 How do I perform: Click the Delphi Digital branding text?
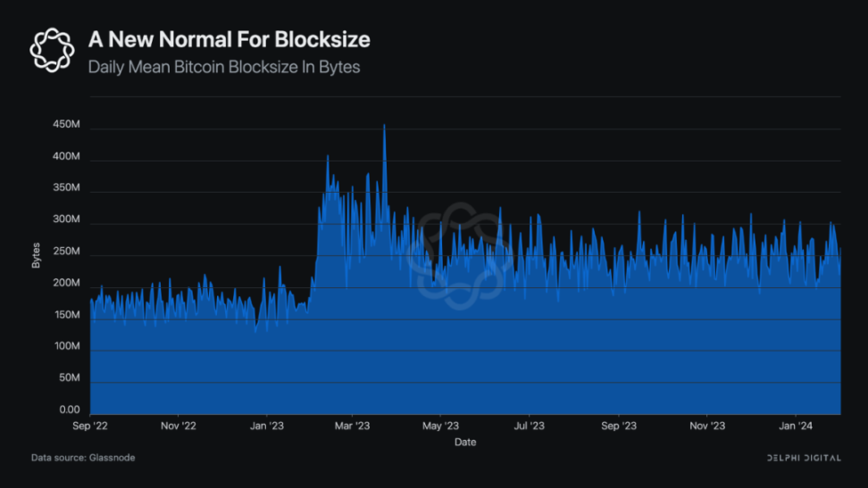click(x=803, y=458)
